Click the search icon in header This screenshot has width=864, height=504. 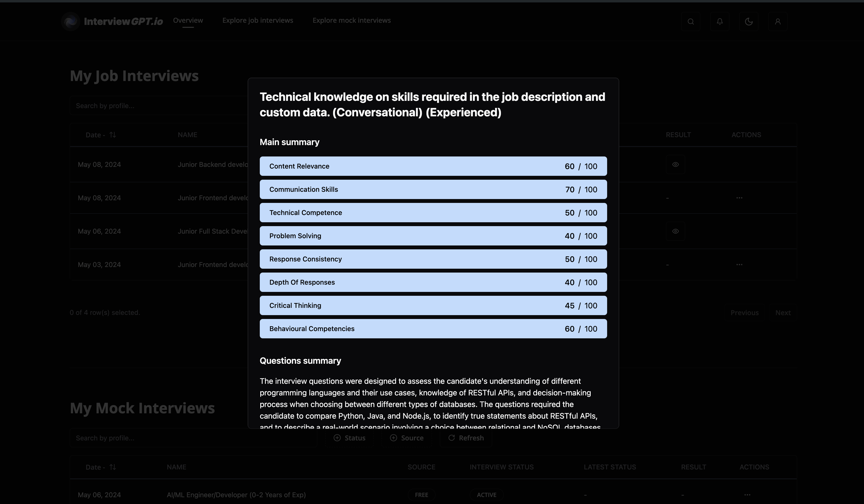click(x=691, y=22)
